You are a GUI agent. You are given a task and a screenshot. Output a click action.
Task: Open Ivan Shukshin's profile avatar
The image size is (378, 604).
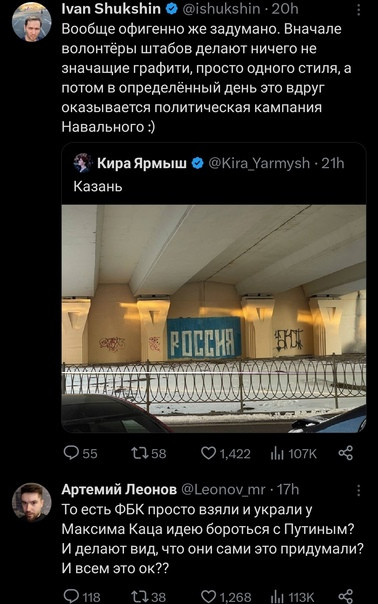coord(32,22)
